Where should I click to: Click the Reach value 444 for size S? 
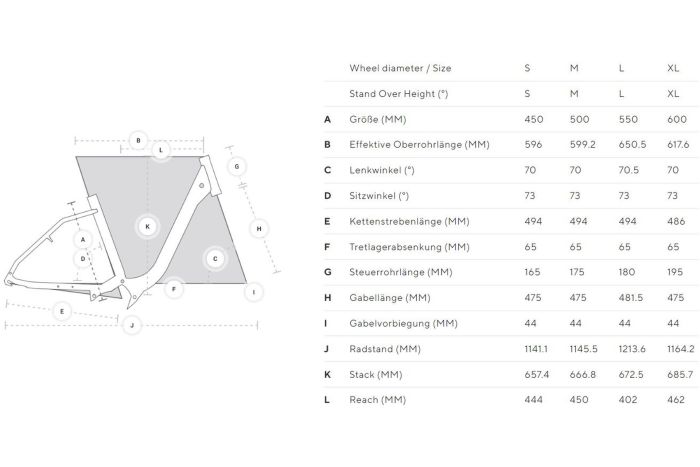coord(533,400)
